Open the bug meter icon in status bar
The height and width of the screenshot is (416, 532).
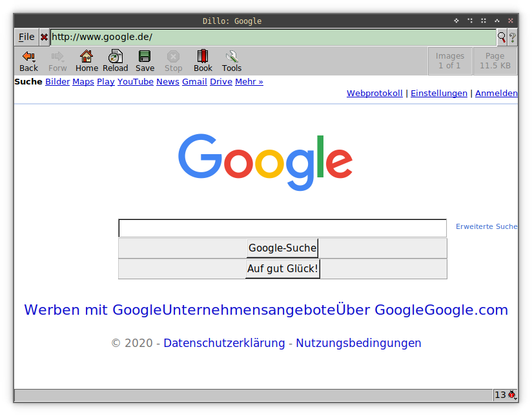(x=512, y=395)
